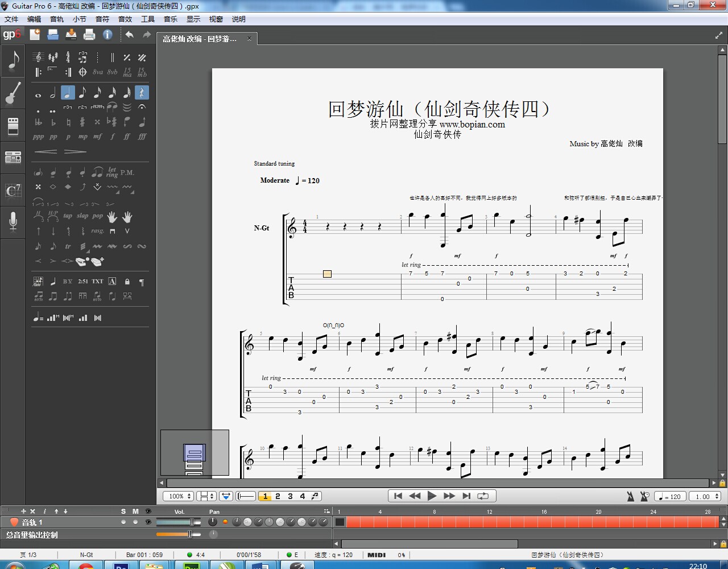
Task: Toggle visibility eye for 音轨 1
Action: pyautogui.click(x=148, y=522)
